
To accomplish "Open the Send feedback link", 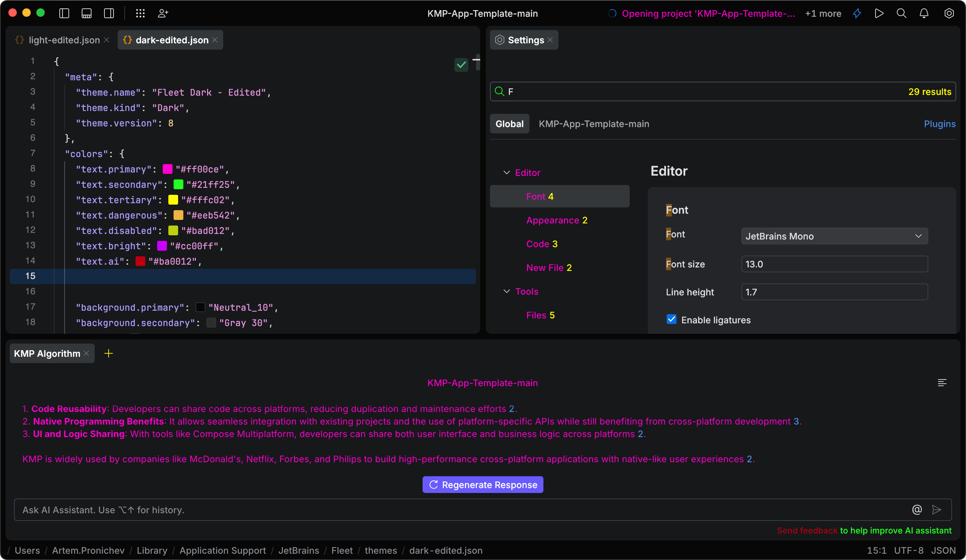I will click(x=807, y=530).
